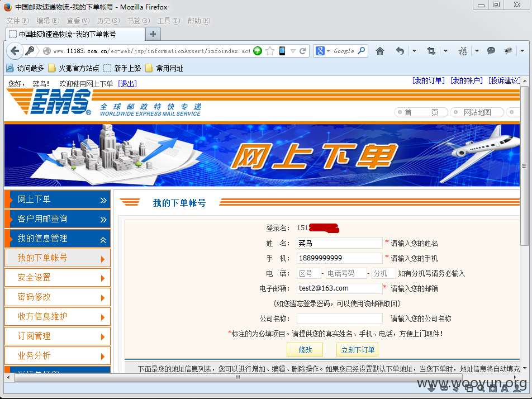Viewport: 532px width, 399px height.
Task: Open the 文件 menu
Action: (18, 21)
